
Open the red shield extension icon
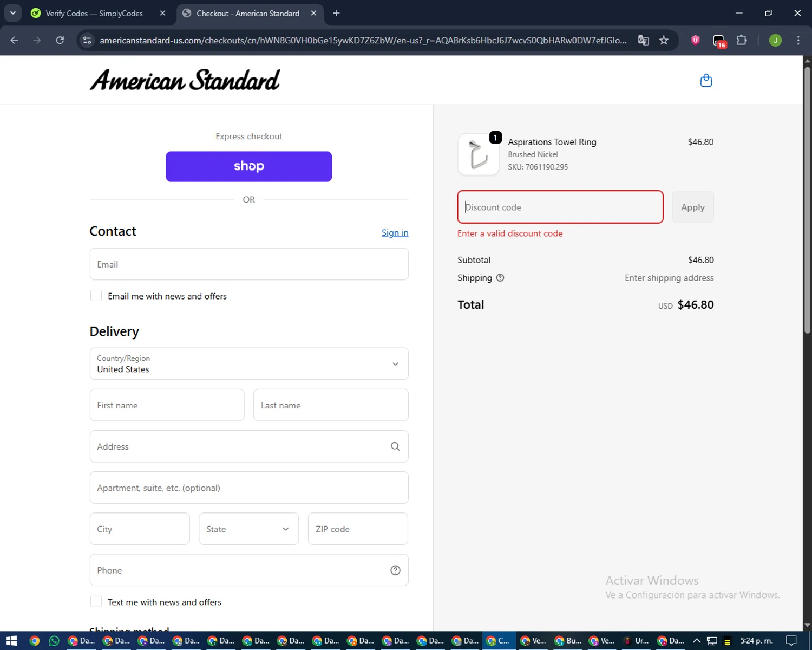pyautogui.click(x=696, y=40)
